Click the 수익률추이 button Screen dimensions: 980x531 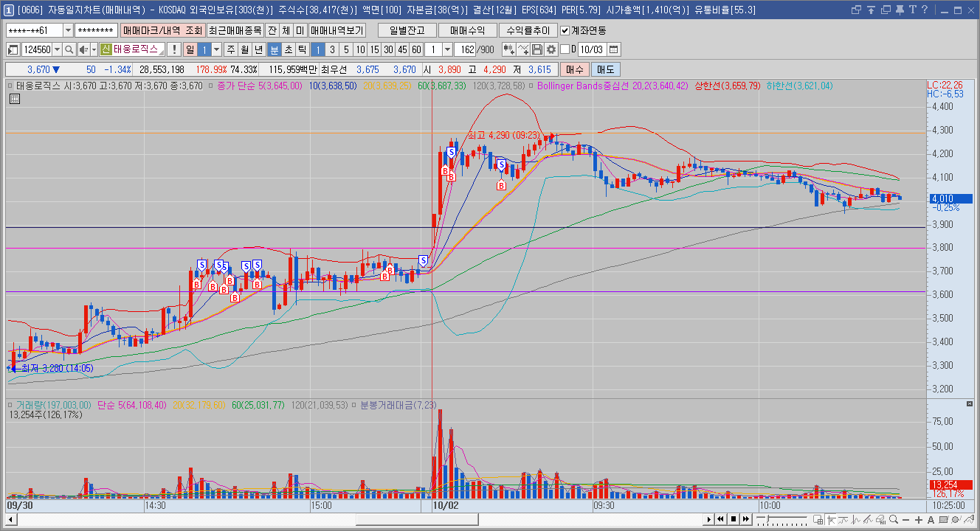[528, 30]
